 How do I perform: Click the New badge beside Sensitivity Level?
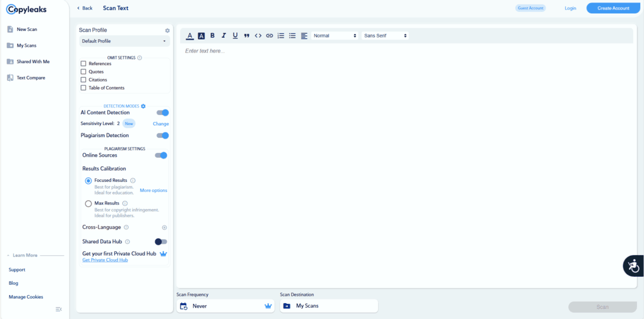129,124
